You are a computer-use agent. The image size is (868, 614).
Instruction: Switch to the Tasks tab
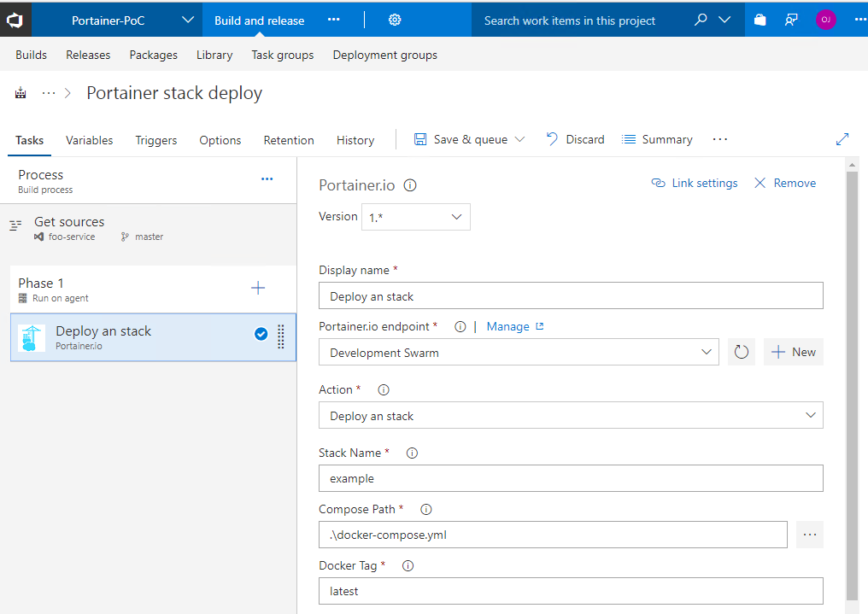pos(29,141)
